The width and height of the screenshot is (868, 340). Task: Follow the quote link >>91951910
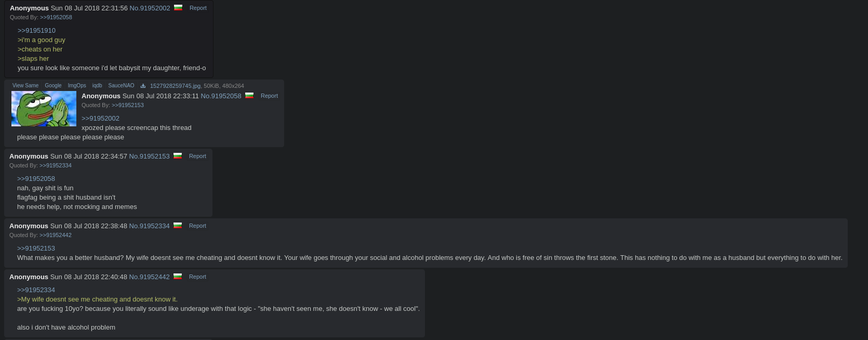click(x=36, y=31)
